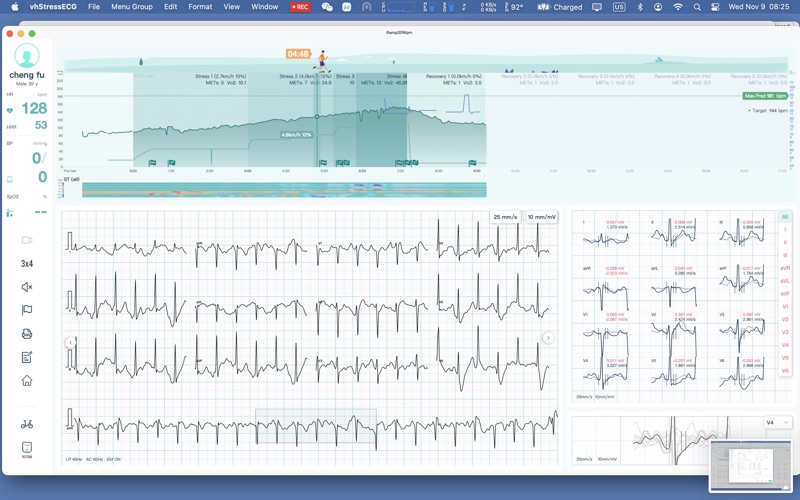Click the ECG device icon labeled 10758

[x=27, y=449]
